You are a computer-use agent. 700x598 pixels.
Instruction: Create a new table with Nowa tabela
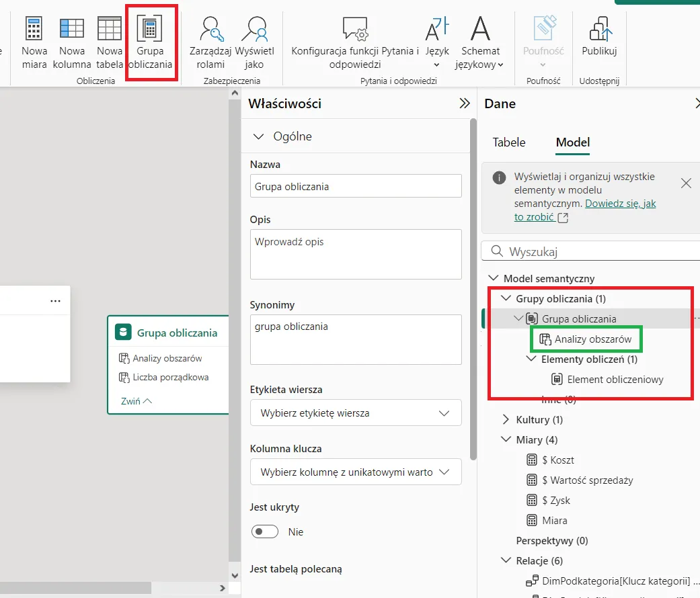(x=110, y=30)
